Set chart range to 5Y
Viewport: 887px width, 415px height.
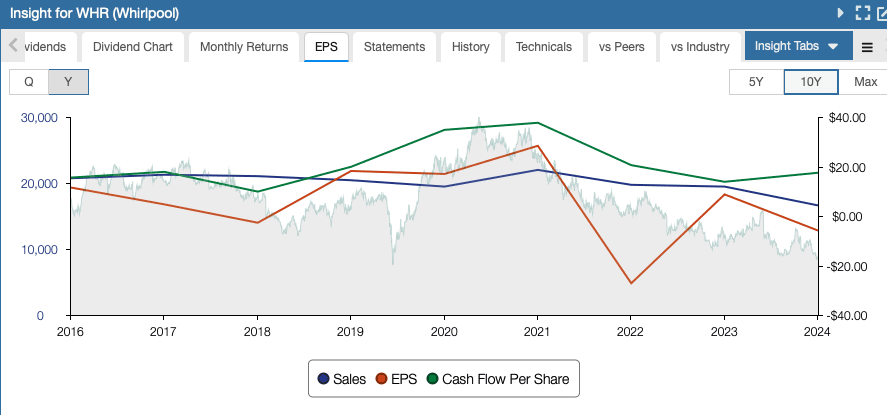[757, 82]
